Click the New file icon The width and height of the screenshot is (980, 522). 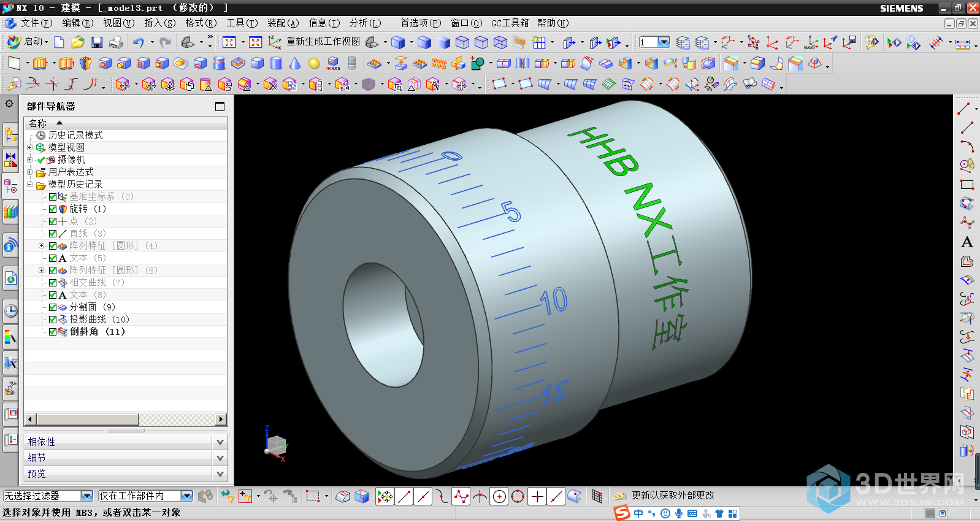point(59,42)
